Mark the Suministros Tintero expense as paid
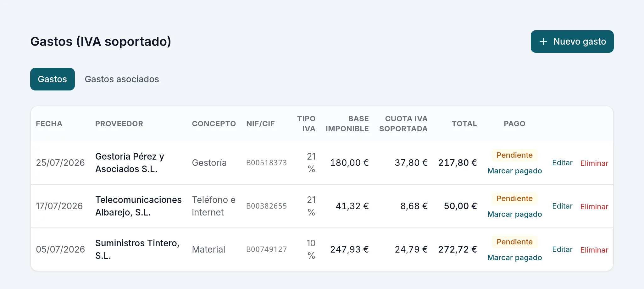This screenshot has width=644, height=289. pyautogui.click(x=514, y=258)
